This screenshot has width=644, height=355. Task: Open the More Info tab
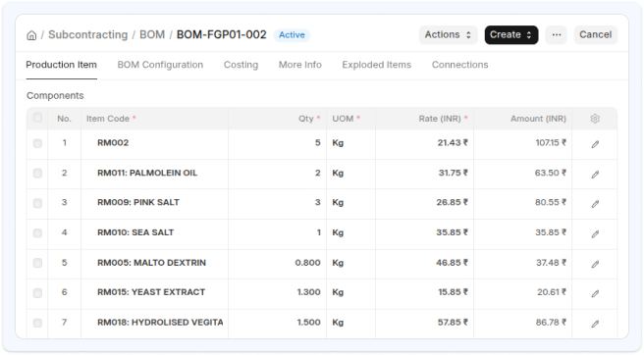(300, 65)
